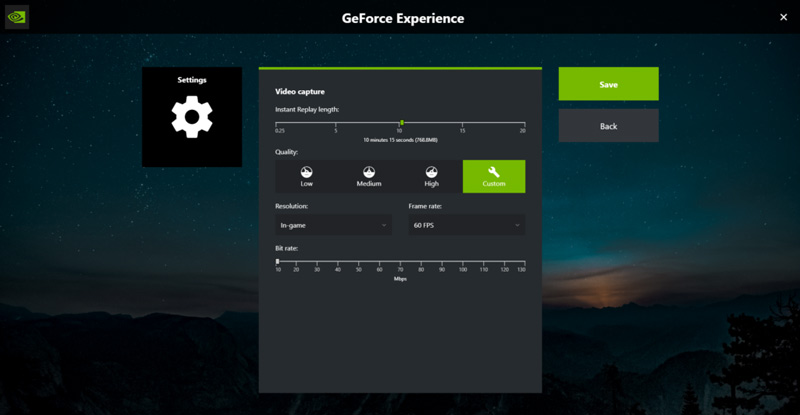The image size is (800, 415).
Task: Close the GeForce Experience overlay
Action: click(784, 17)
